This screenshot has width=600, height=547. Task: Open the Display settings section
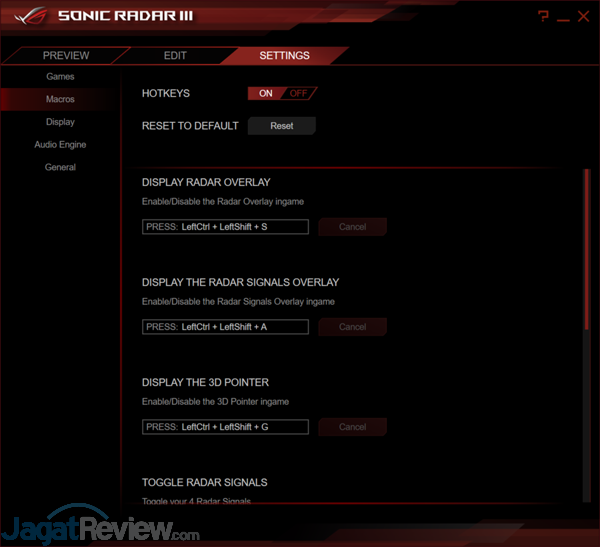(x=60, y=122)
